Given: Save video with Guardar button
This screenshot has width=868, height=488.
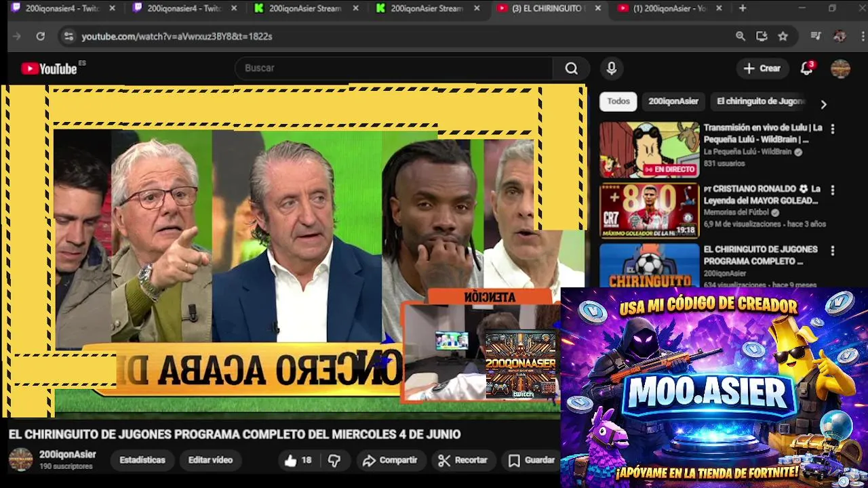Looking at the screenshot, I should pyautogui.click(x=532, y=460).
